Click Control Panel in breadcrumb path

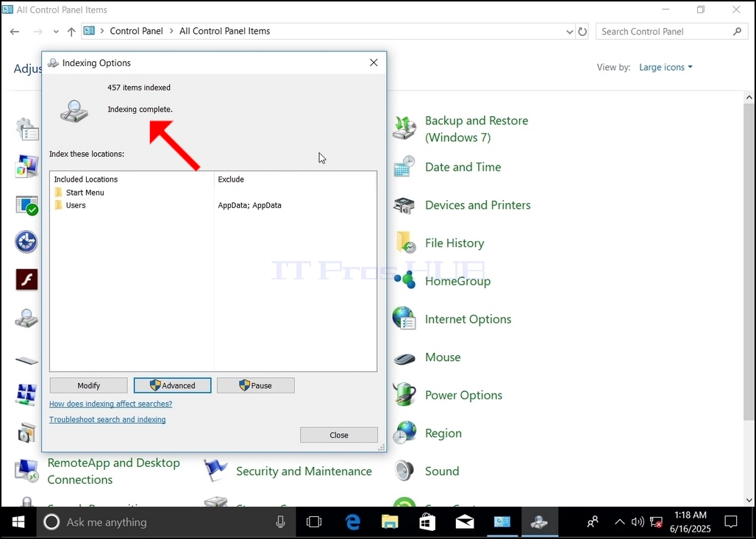(x=137, y=32)
